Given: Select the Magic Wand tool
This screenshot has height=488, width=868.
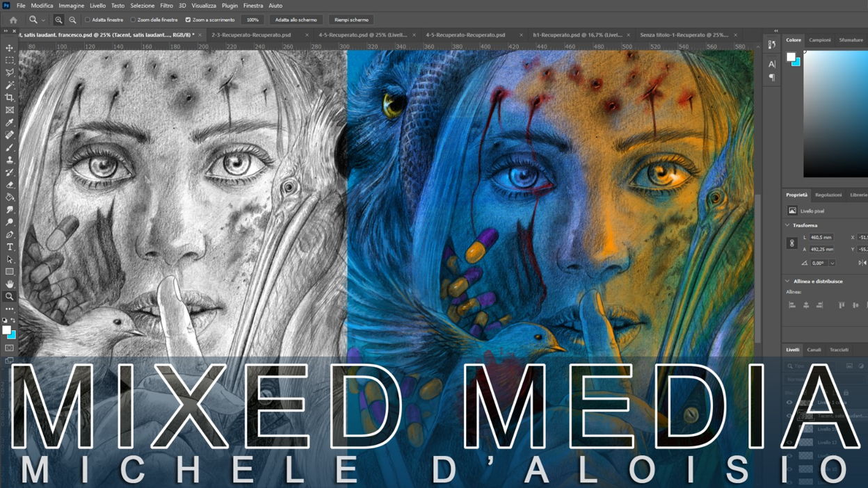Looking at the screenshot, I should tap(10, 86).
